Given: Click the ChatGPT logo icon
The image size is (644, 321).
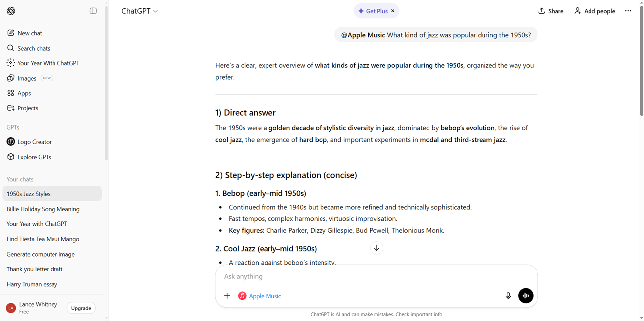Looking at the screenshot, I should (11, 11).
